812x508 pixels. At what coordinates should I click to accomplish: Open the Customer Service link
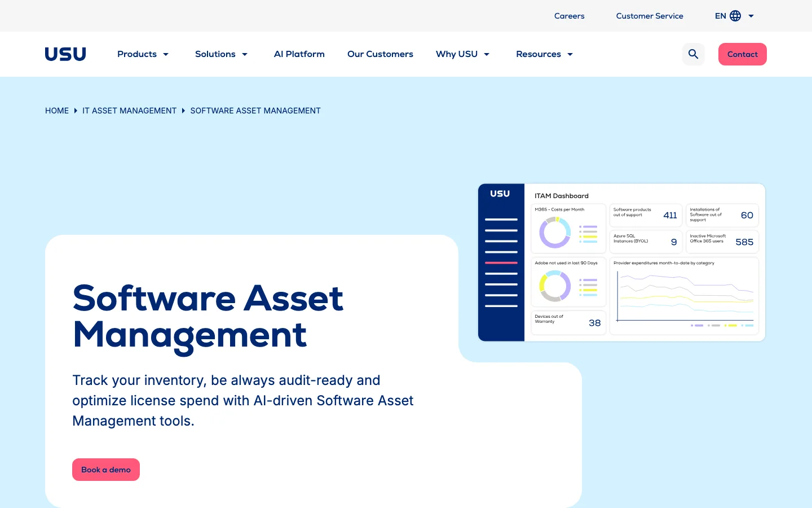tap(650, 16)
